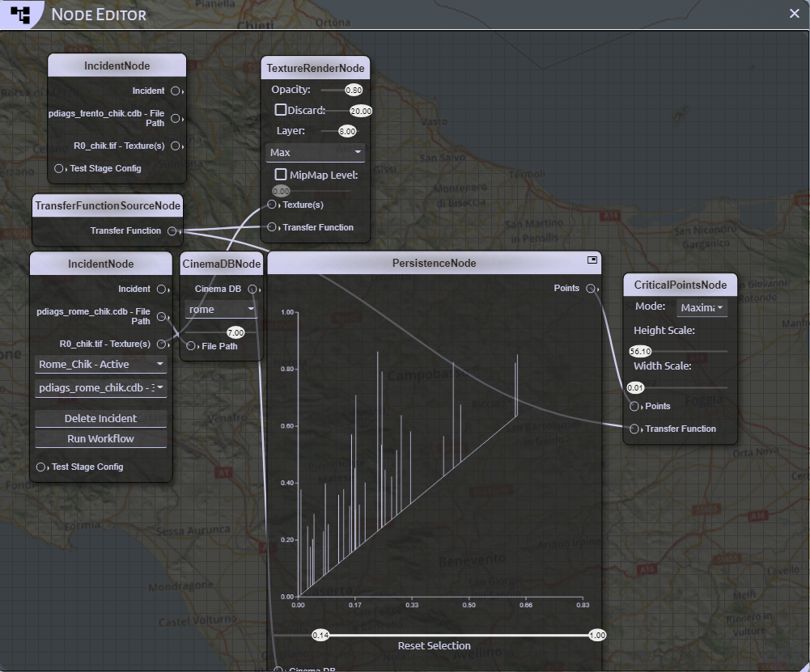Click the PersistenceNode title bar
The height and width of the screenshot is (672, 810).
pos(434,264)
